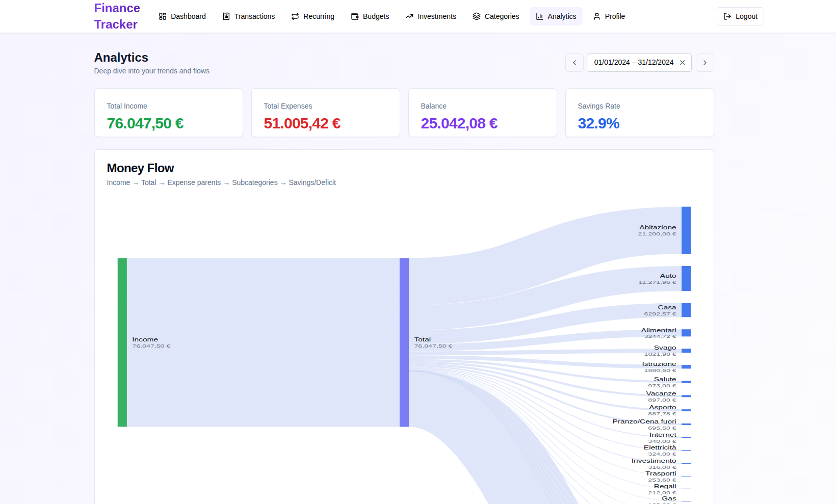Click the Balance 25.042,08 € value

(459, 123)
